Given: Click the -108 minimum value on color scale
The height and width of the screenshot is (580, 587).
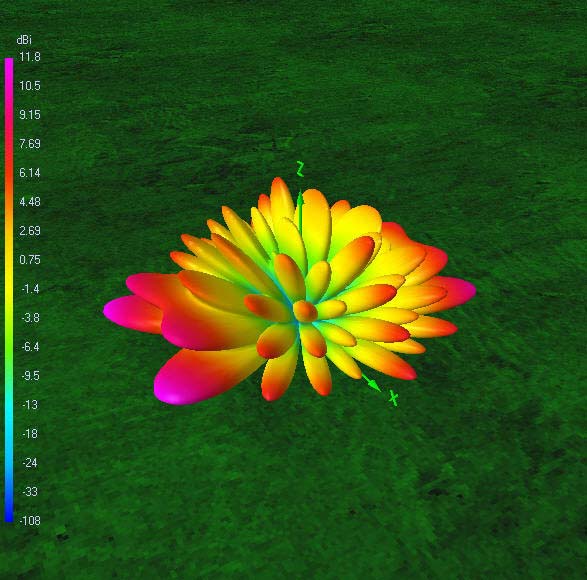Looking at the screenshot, I should pyautogui.click(x=30, y=520).
